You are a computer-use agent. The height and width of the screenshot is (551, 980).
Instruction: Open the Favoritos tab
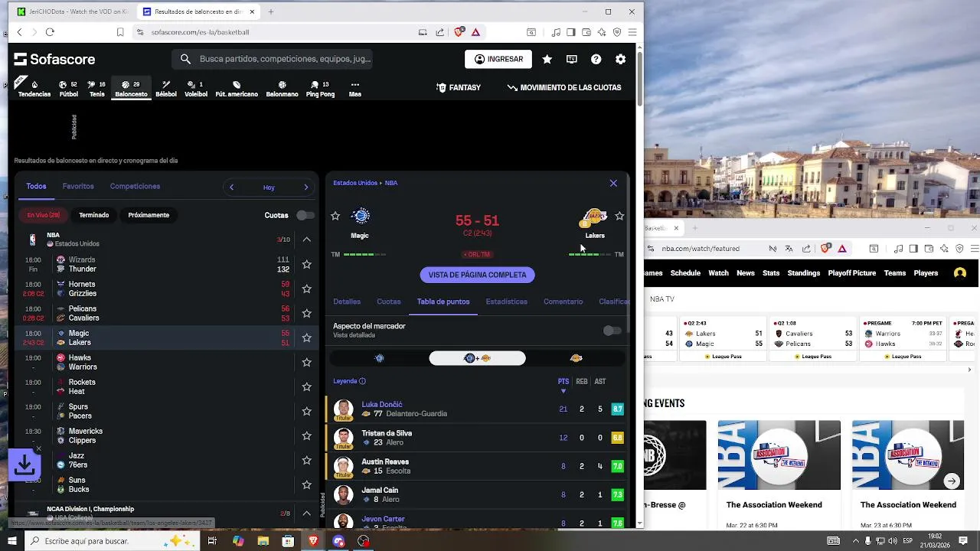[x=78, y=187]
